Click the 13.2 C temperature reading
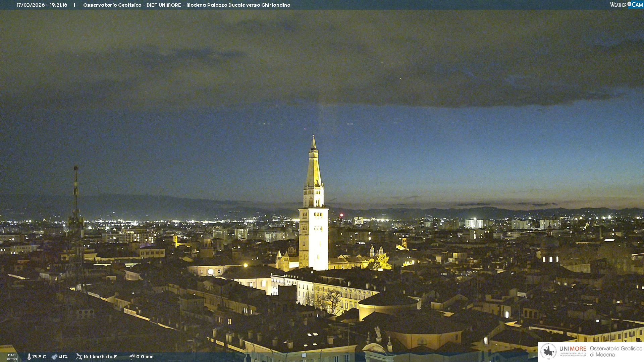The height and width of the screenshot is (362, 644). click(x=39, y=357)
